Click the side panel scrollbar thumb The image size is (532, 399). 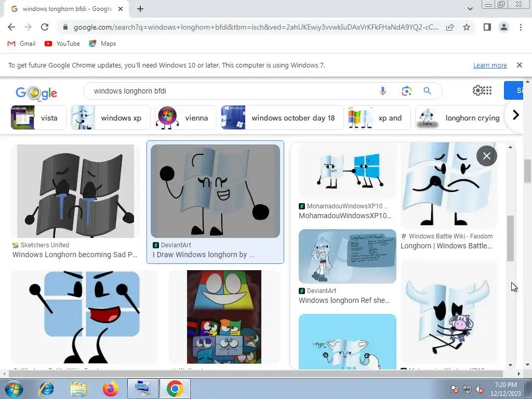(510, 238)
